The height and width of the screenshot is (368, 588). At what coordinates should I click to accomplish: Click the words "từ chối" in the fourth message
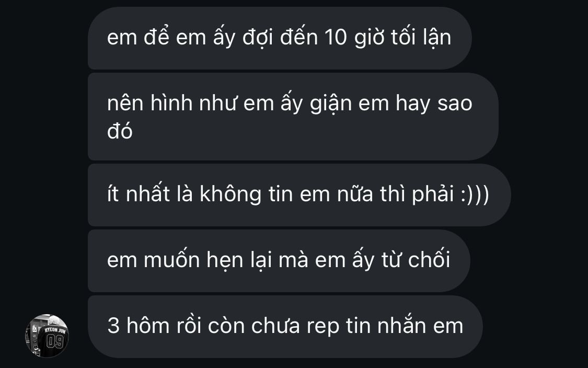(416, 259)
